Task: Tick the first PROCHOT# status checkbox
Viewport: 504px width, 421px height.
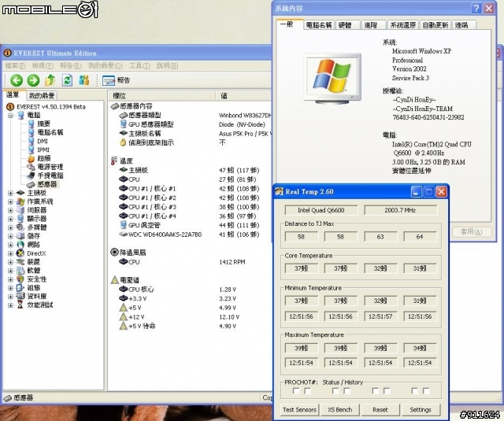Action: [296, 391]
